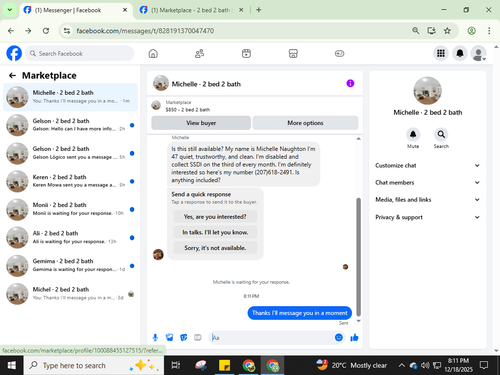Click the address bar URL
The image size is (500, 375).
click(145, 31)
